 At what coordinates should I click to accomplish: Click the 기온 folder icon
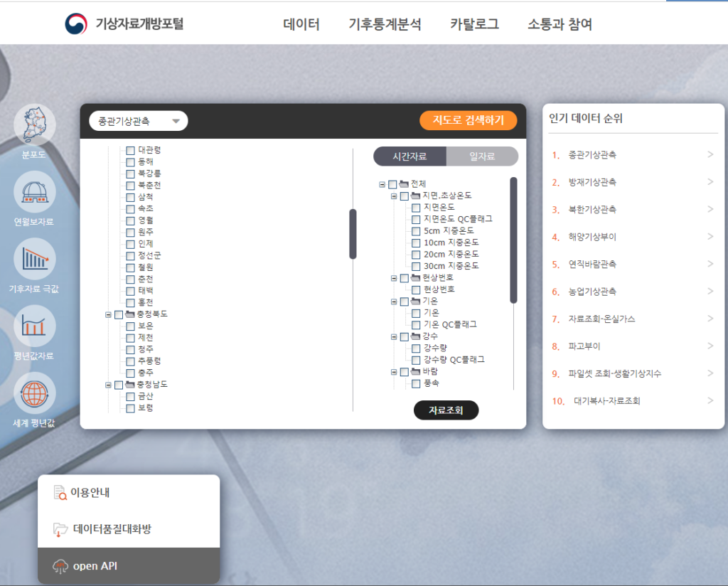[415, 301]
